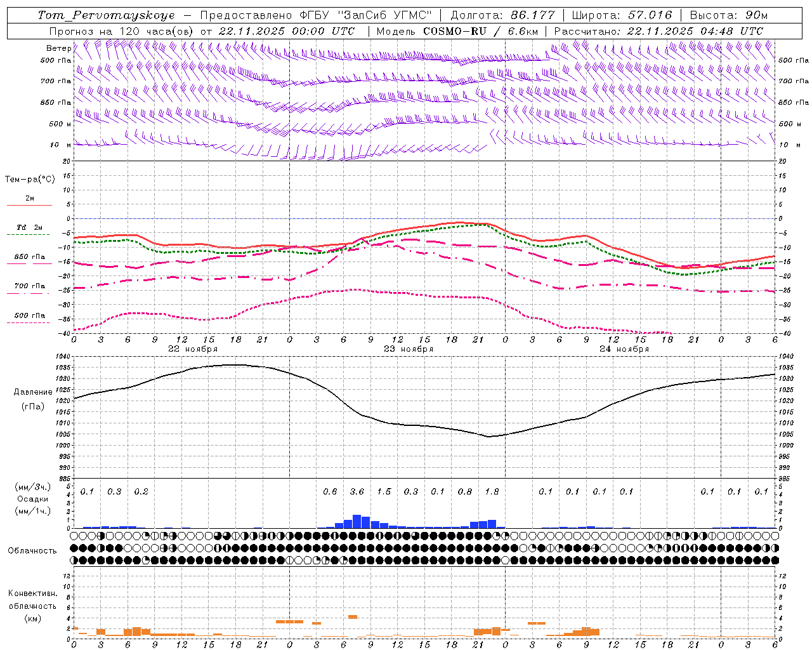
Task: Click the 'Td 2м' dew point legend entry
Action: pos(29,227)
